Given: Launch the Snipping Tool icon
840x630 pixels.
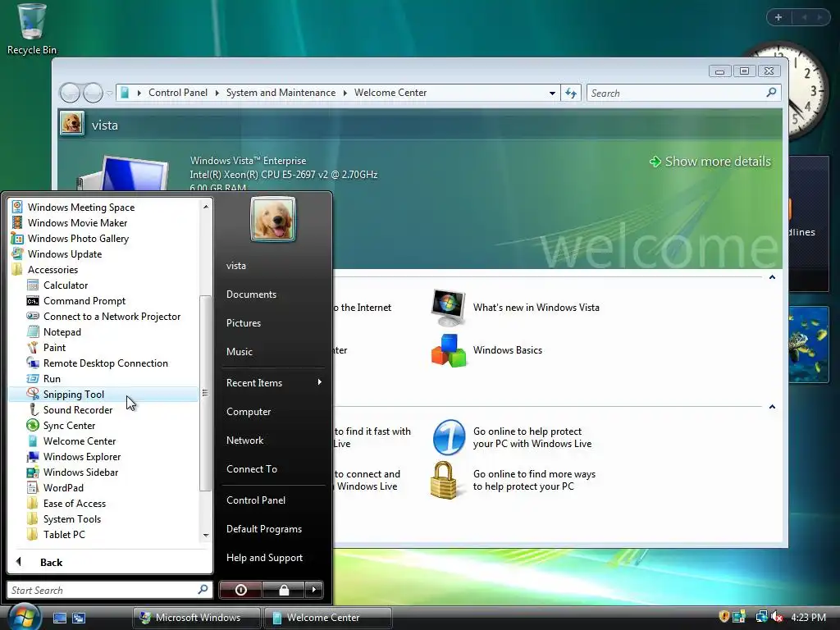Looking at the screenshot, I should click(33, 394).
